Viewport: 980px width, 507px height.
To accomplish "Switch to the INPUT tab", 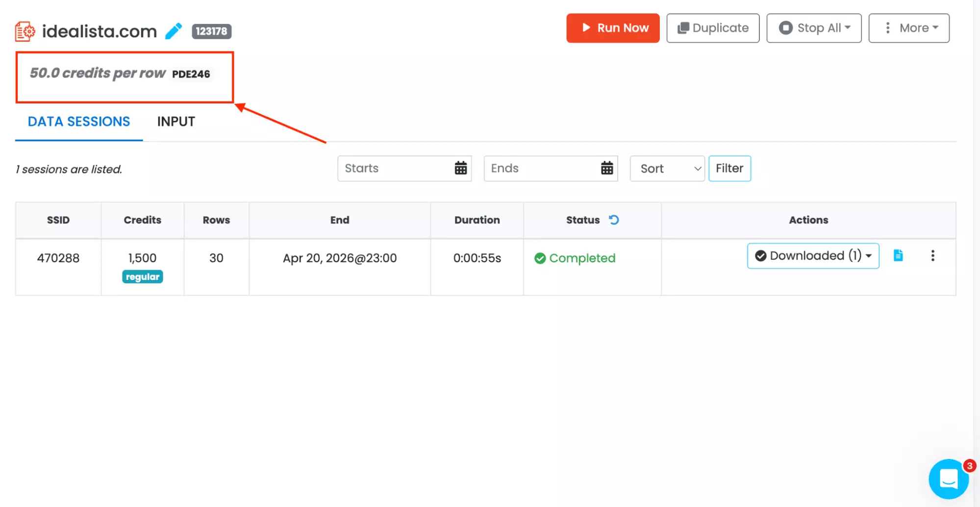I will pyautogui.click(x=176, y=122).
